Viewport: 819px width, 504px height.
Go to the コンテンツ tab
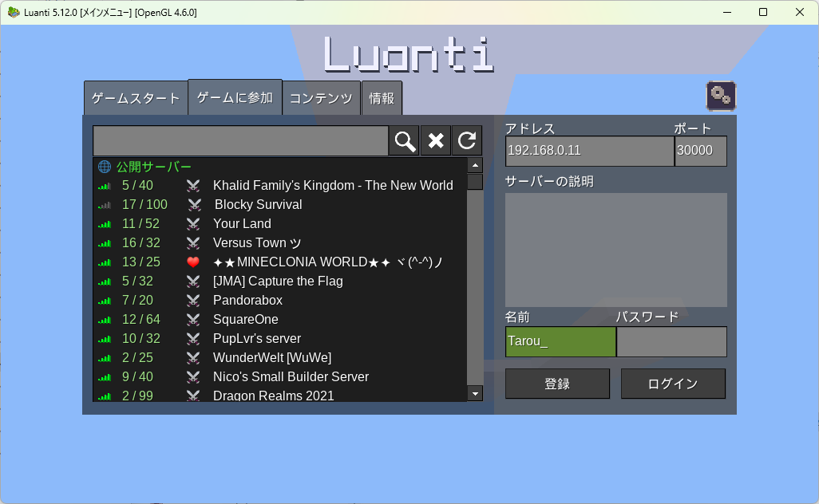coord(321,98)
